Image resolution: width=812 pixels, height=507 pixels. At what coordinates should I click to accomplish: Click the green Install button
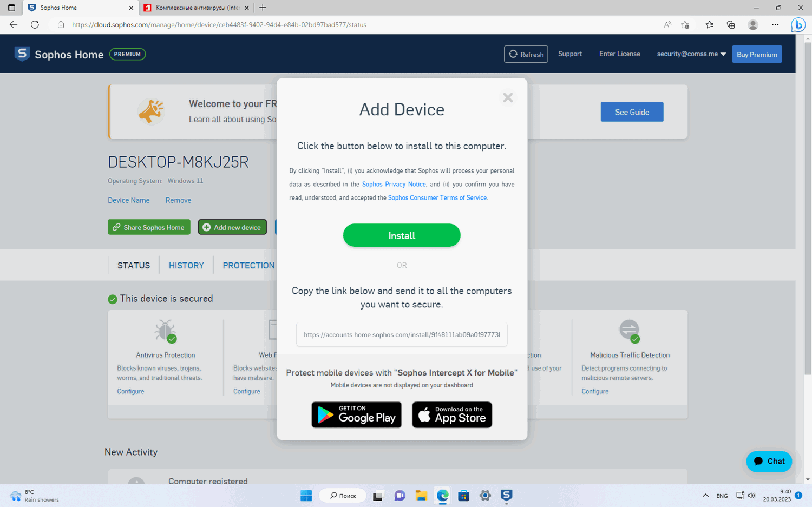pos(402,235)
